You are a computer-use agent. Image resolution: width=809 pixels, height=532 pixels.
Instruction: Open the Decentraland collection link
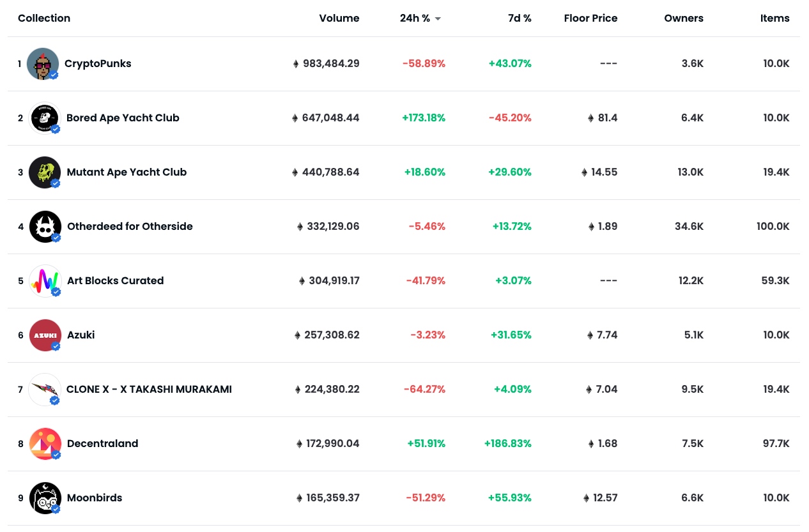pos(102,444)
